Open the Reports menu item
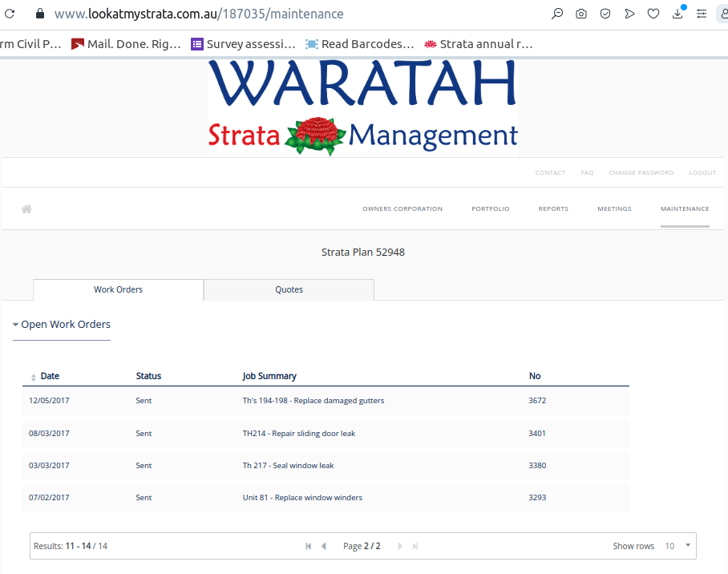This screenshot has height=574, width=728. point(553,209)
